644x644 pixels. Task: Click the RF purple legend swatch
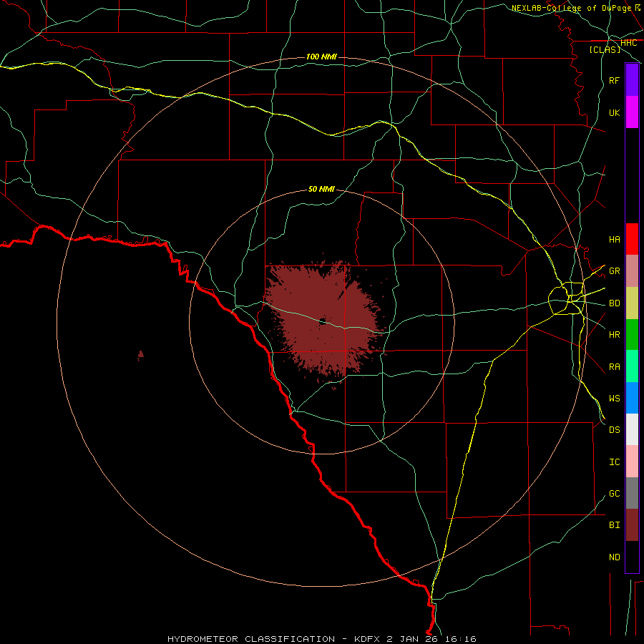point(632,80)
